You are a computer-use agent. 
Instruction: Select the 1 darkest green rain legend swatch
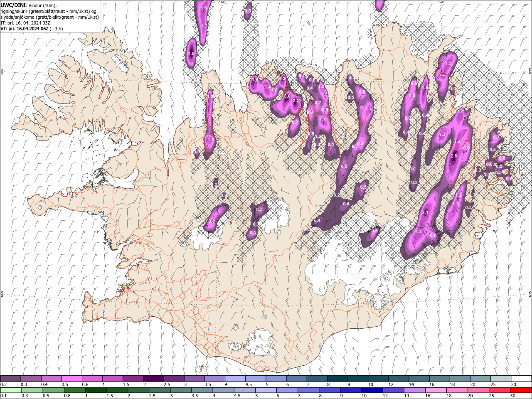(x=96, y=390)
